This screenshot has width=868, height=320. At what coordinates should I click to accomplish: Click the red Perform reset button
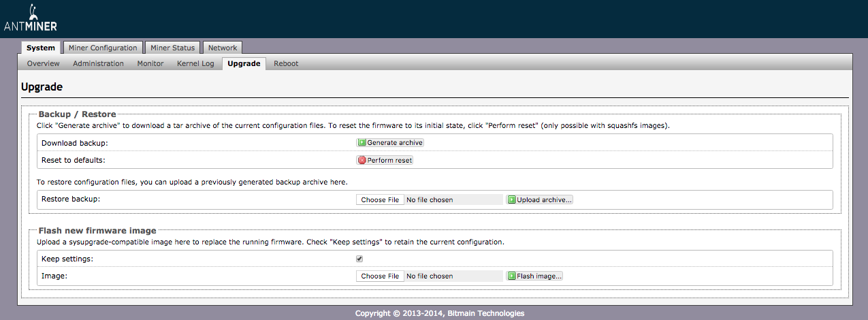385,161
